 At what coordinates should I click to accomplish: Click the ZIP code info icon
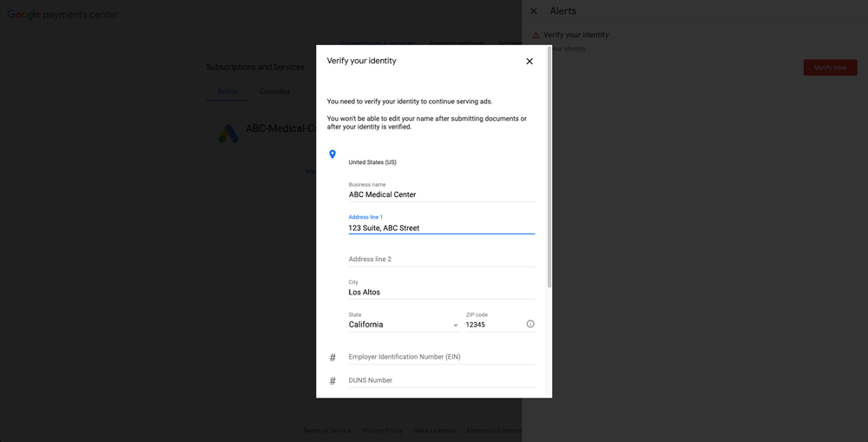click(x=530, y=324)
